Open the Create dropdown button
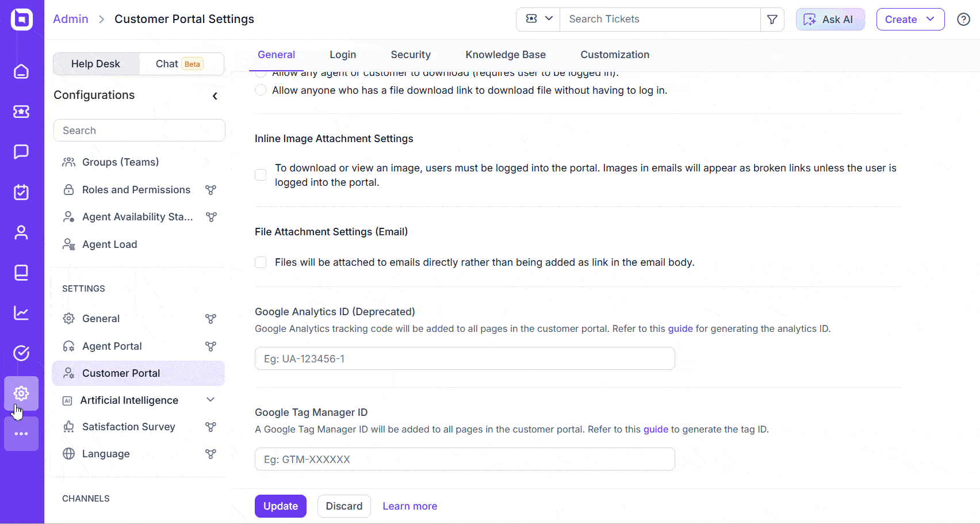 coord(910,20)
